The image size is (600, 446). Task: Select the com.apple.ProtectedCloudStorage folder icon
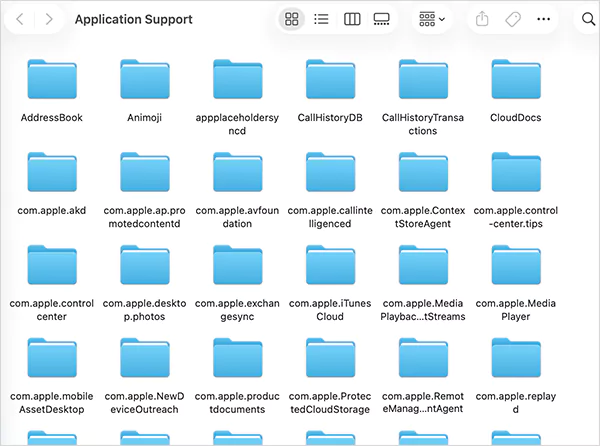(330, 358)
